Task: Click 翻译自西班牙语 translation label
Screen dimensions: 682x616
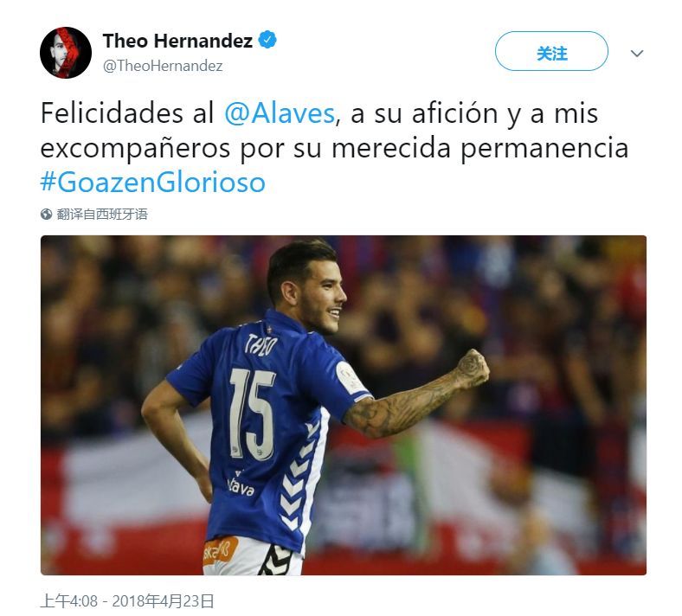Action: tap(102, 215)
